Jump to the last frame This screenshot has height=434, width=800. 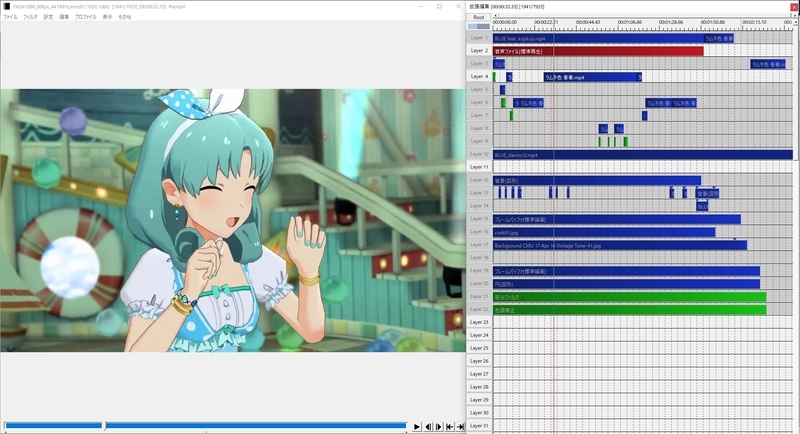pyautogui.click(x=460, y=426)
